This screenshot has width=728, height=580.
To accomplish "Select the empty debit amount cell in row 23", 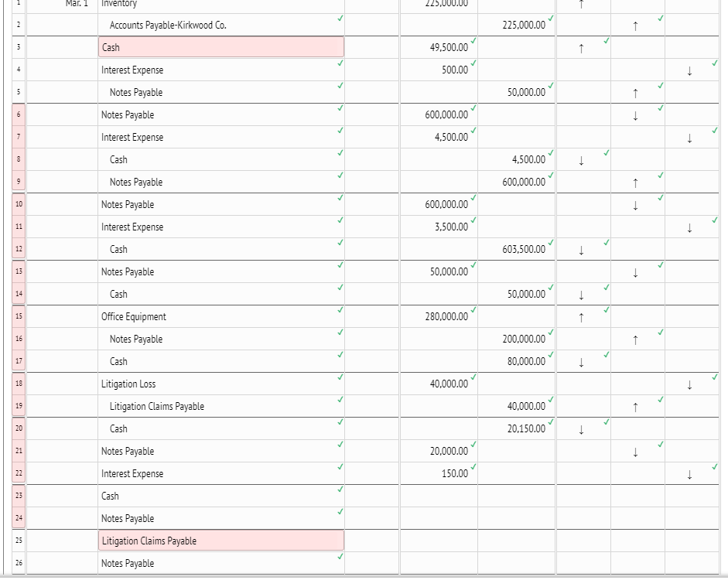I will pos(437,496).
